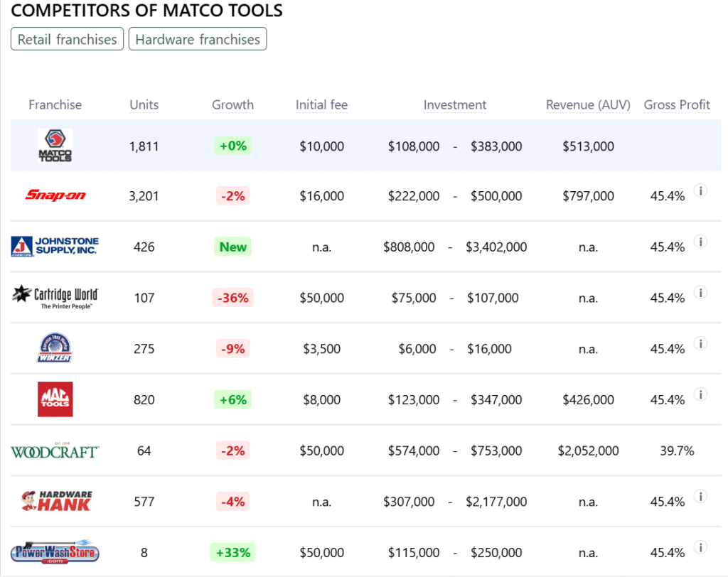Click the +6% growth badge
Image resolution: width=728 pixels, height=577 pixels.
(232, 399)
